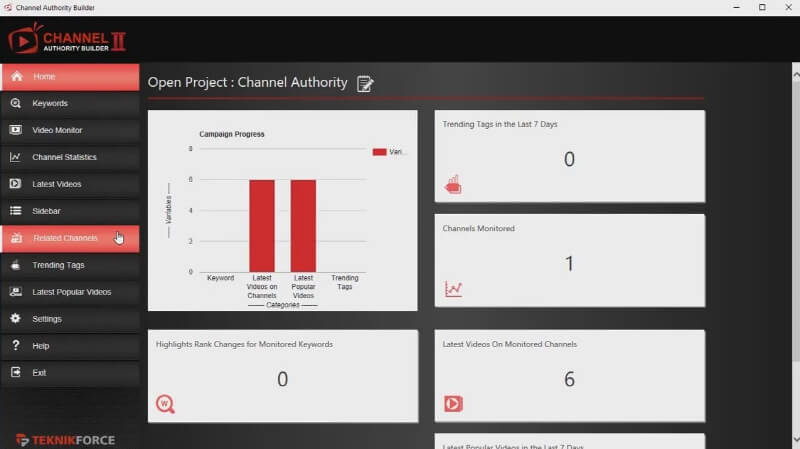
Task: Click the Trending Tags hand icon in sidebar
Action: point(16,265)
